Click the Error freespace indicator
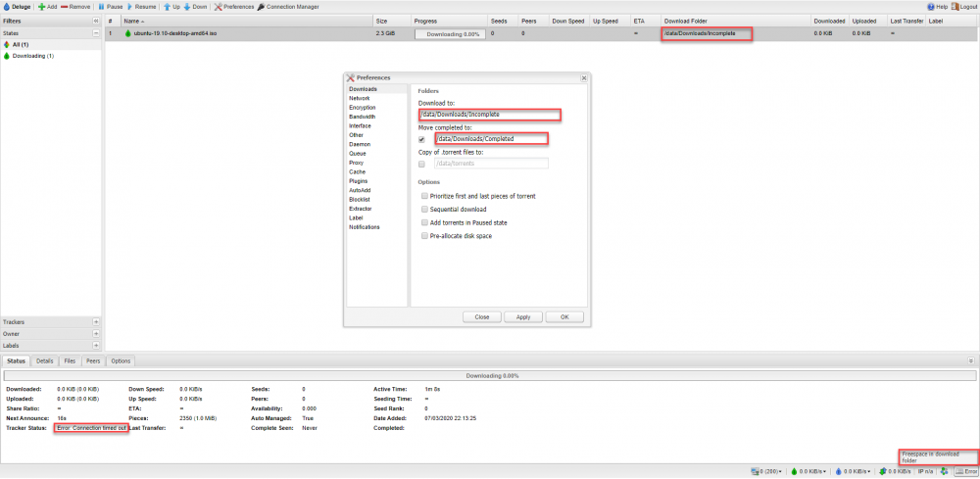The height and width of the screenshot is (479, 980). point(966,471)
